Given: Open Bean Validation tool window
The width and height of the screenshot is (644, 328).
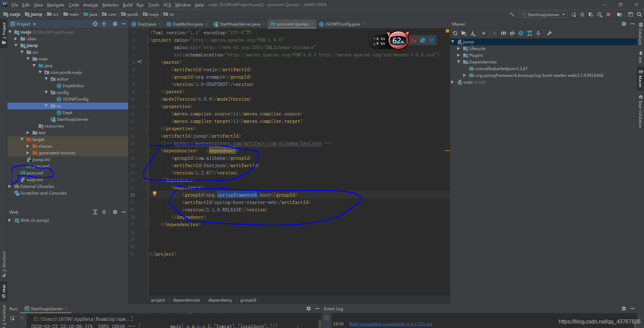Looking at the screenshot, I should click(640, 111).
